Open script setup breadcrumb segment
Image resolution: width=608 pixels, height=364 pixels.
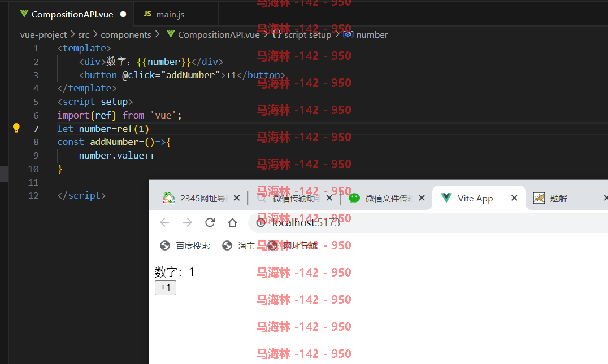coord(307,35)
